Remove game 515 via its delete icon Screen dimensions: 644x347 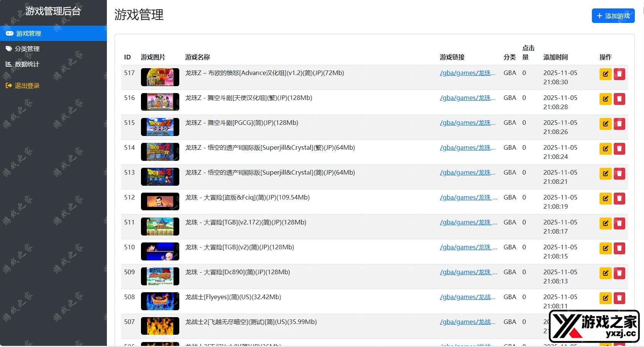[619, 124]
